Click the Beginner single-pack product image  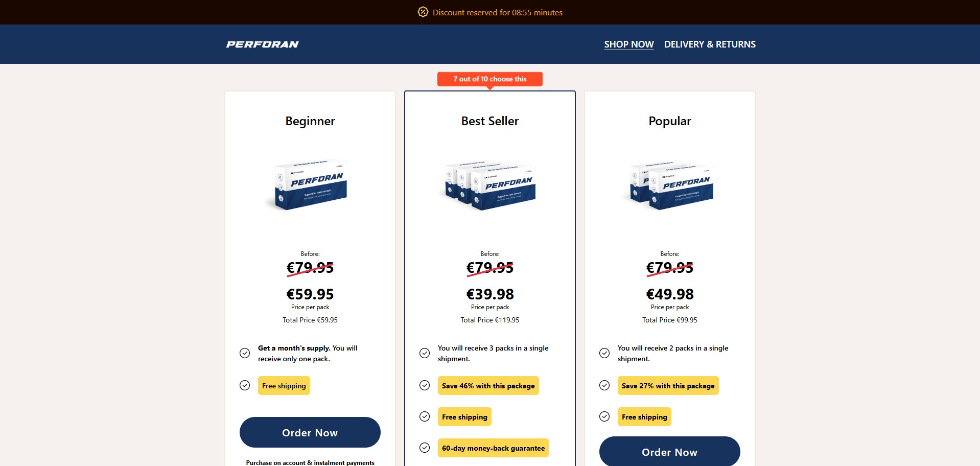coord(310,185)
